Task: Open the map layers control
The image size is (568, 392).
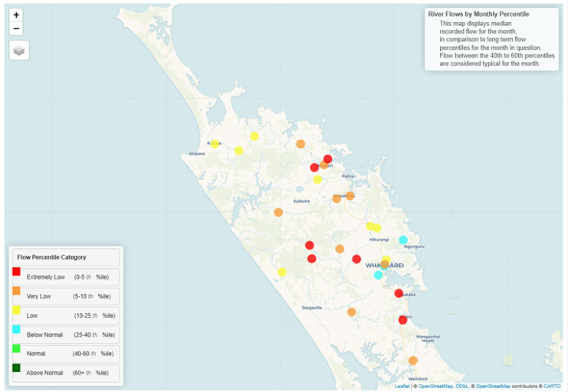Action: (19, 51)
